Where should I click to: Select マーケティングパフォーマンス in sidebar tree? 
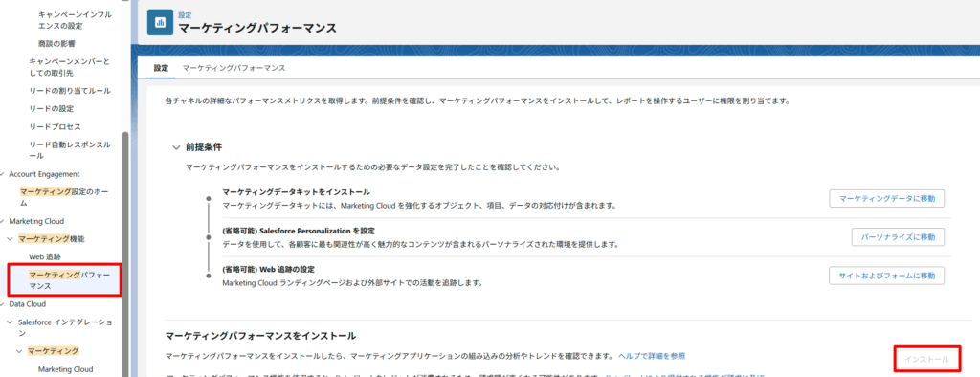[x=69, y=280]
